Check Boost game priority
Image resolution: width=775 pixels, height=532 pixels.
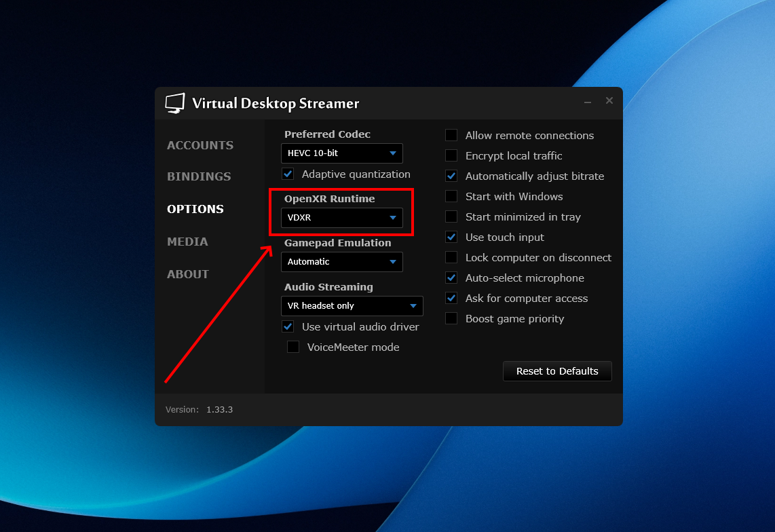(451, 319)
